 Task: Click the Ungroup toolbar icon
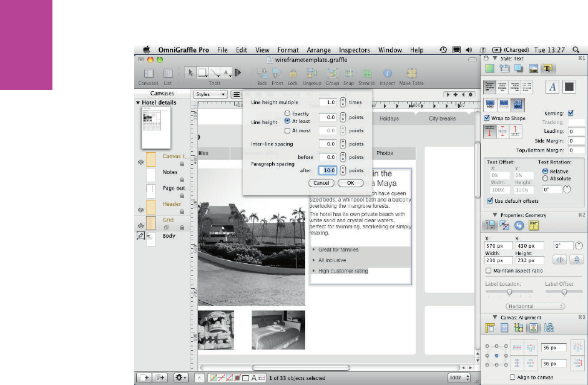(x=311, y=73)
